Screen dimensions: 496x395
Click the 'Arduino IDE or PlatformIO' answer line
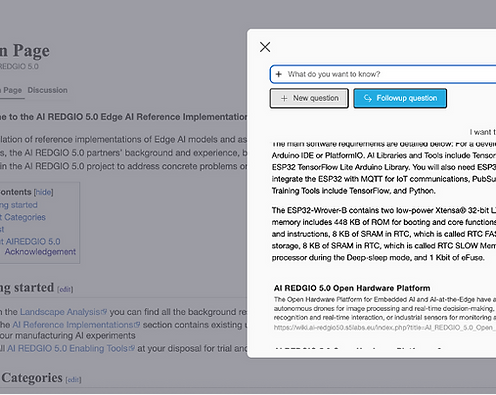tap(384, 156)
